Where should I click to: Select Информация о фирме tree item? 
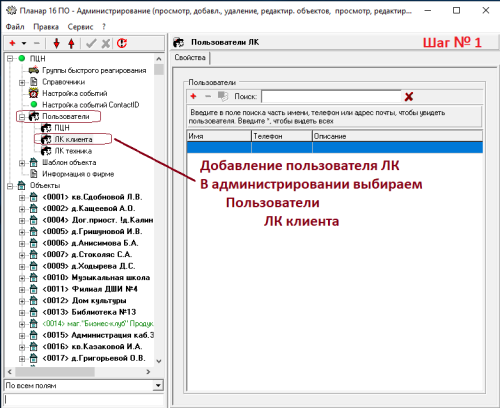tap(78, 174)
